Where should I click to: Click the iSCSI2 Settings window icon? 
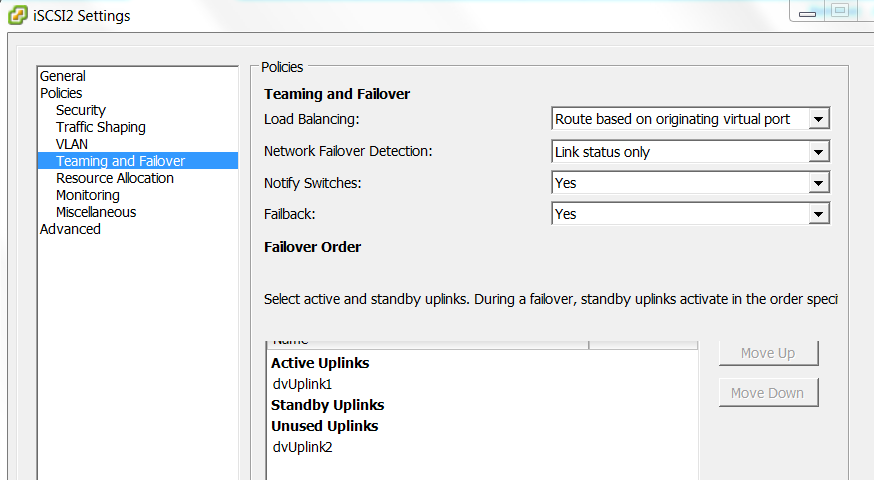17,15
